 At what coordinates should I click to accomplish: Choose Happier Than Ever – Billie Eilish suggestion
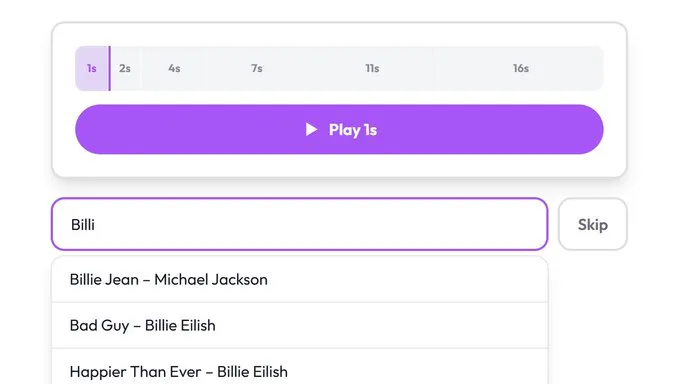pyautogui.click(x=300, y=367)
